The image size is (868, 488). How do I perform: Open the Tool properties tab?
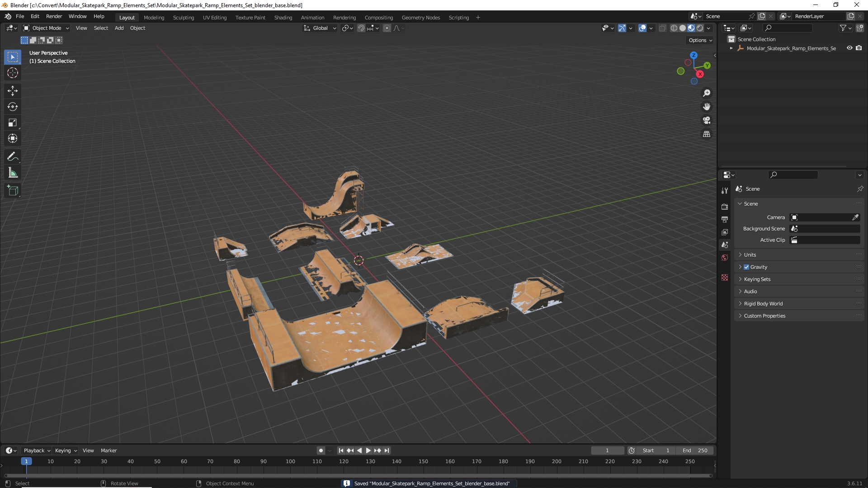point(725,191)
